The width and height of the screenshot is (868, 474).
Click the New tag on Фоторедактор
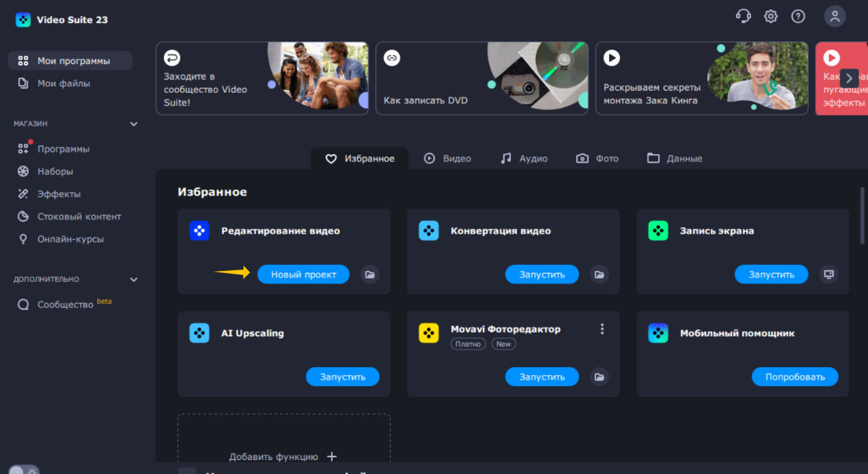coord(504,344)
